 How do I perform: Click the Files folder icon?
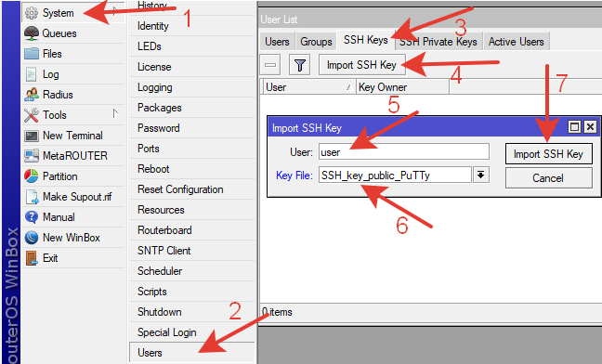32,54
